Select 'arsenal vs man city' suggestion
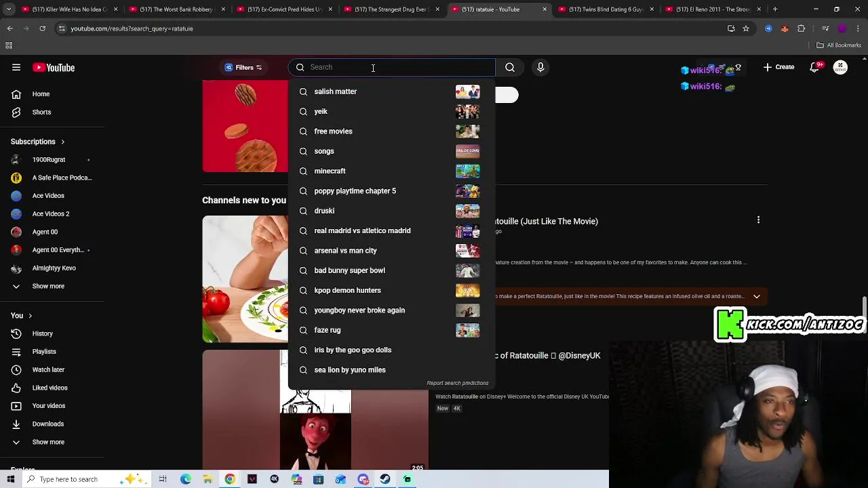868x488 pixels. [x=391, y=250]
